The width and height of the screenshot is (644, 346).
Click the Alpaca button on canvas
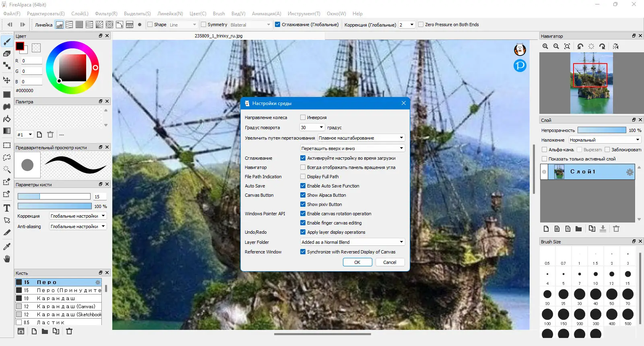point(520,49)
